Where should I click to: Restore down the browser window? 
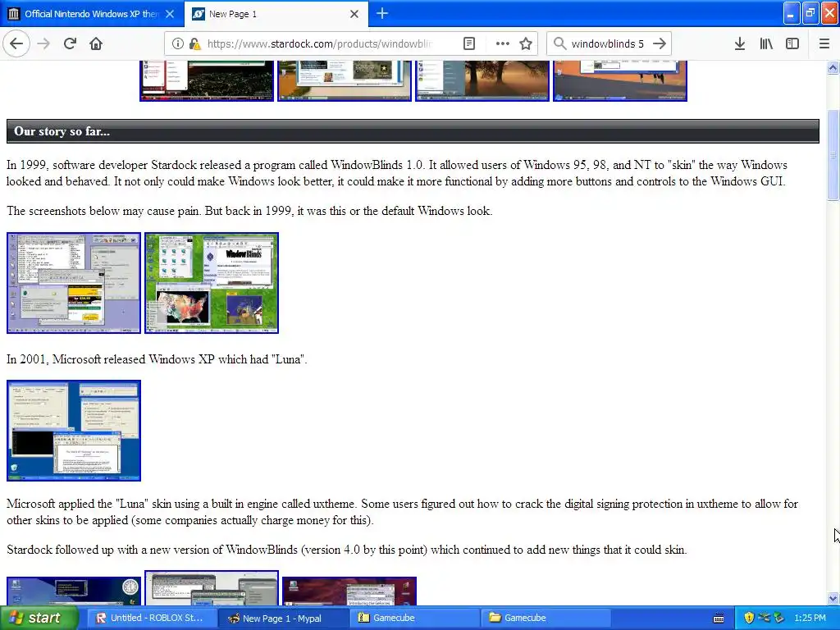pos(810,13)
